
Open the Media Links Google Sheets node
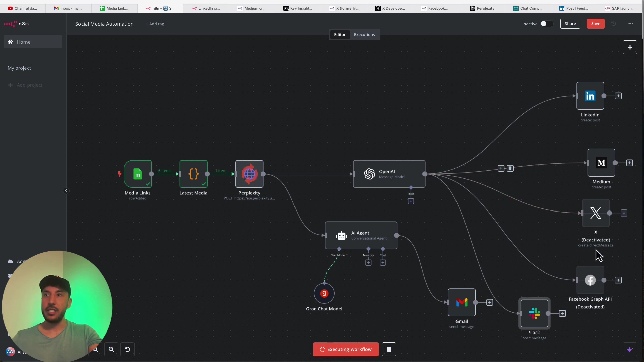(138, 174)
